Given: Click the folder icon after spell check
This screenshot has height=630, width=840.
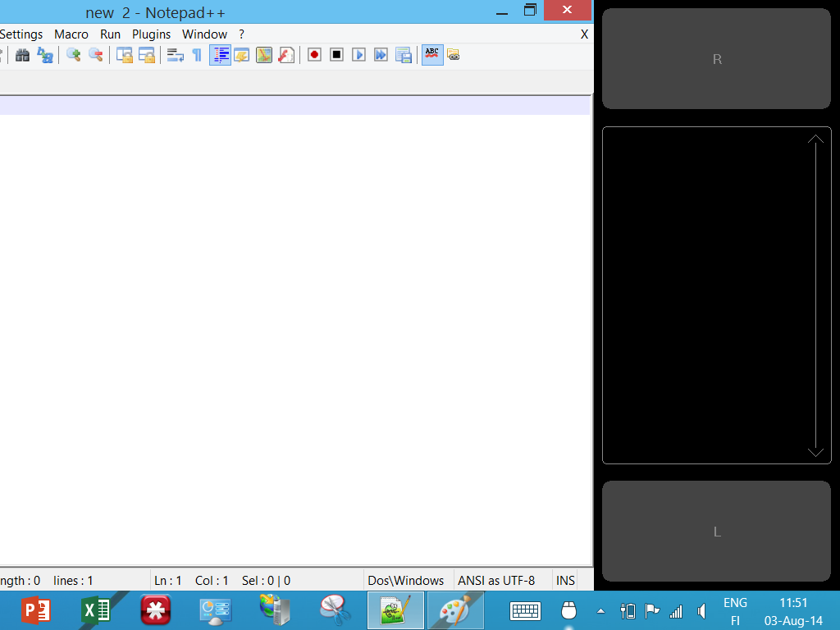Looking at the screenshot, I should point(453,55).
